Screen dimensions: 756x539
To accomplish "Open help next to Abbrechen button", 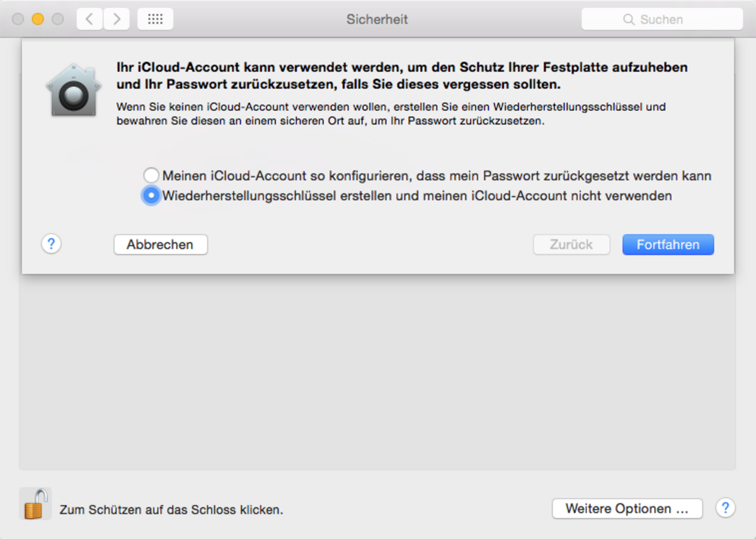I will point(51,244).
